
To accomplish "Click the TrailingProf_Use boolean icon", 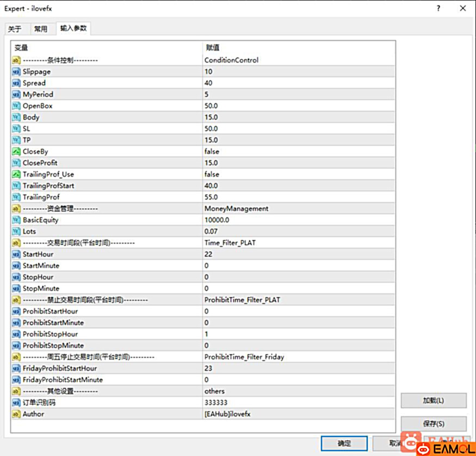I will click(x=16, y=174).
